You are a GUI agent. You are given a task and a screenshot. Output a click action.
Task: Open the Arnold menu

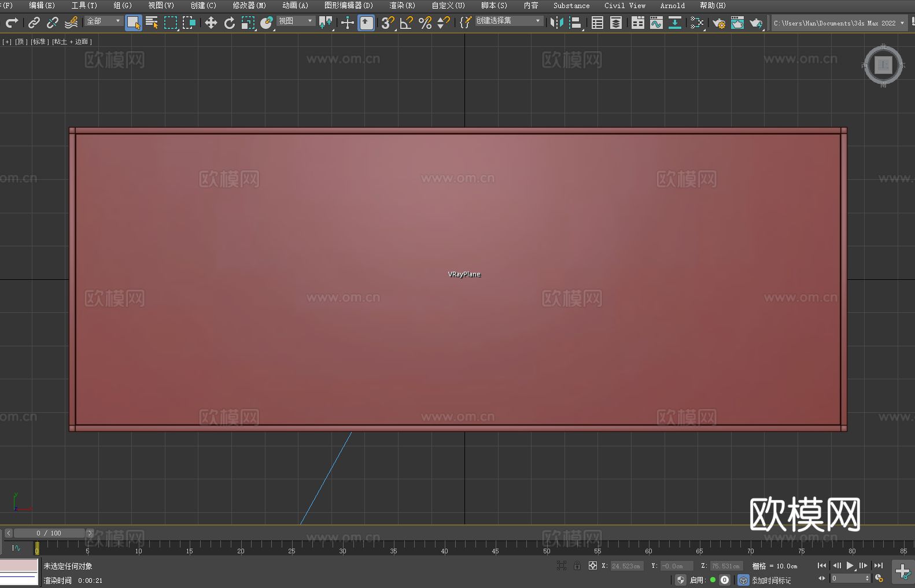tap(672, 5)
